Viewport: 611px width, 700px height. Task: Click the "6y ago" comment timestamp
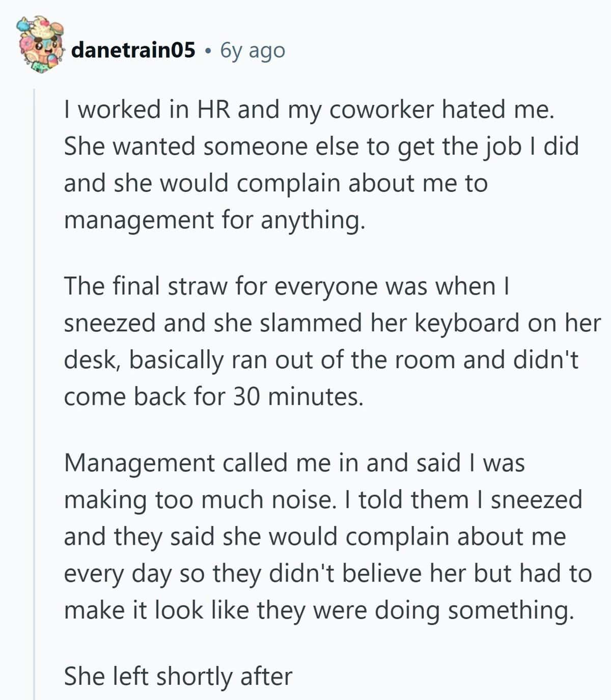(x=253, y=50)
